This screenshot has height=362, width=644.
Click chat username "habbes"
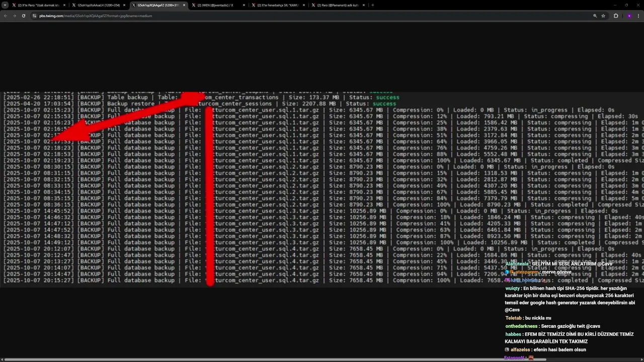click(513, 334)
